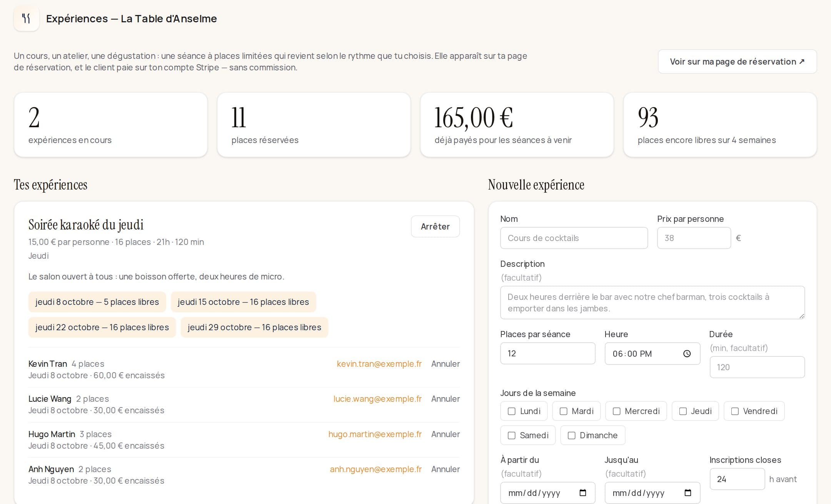Click the Jusqu'au date input

tap(652, 493)
